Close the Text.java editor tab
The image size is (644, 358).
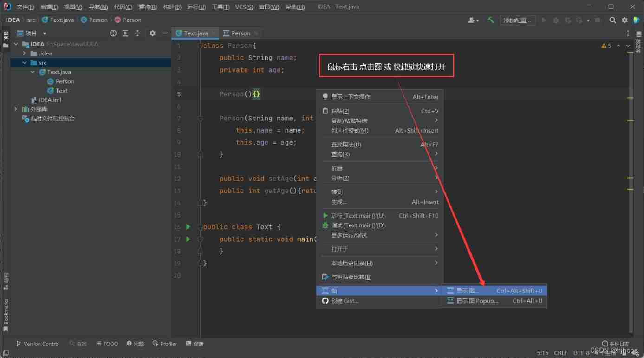click(214, 33)
